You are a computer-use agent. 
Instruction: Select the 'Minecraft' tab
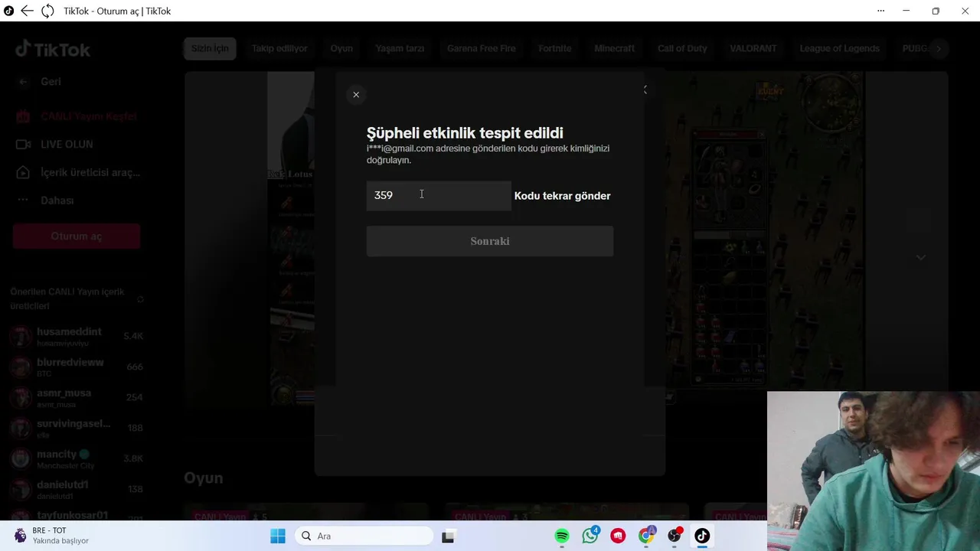coord(615,48)
